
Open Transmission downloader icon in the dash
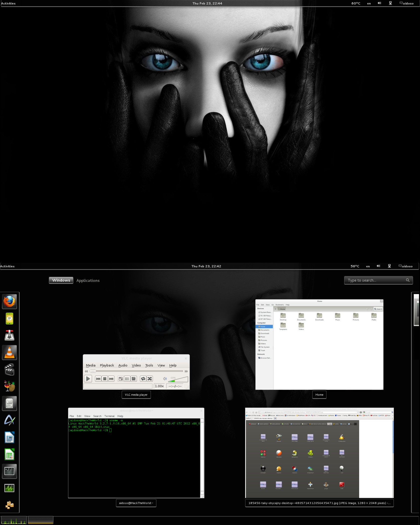tap(9, 335)
